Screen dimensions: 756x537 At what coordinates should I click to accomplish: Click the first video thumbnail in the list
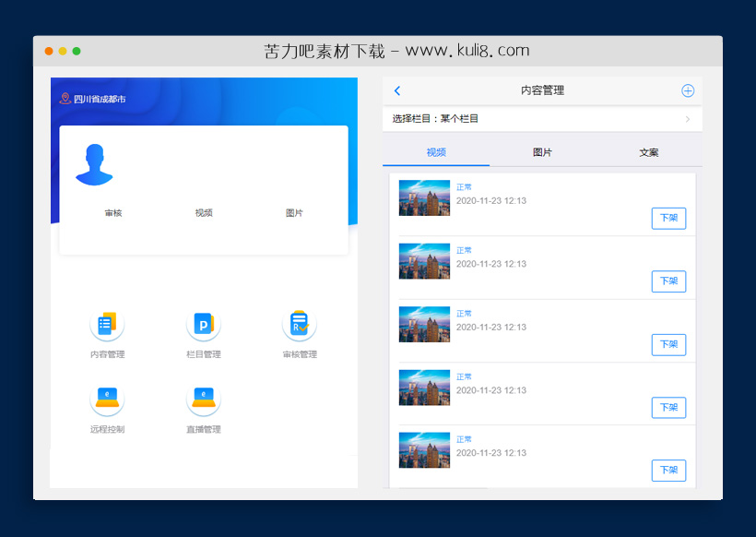click(424, 197)
